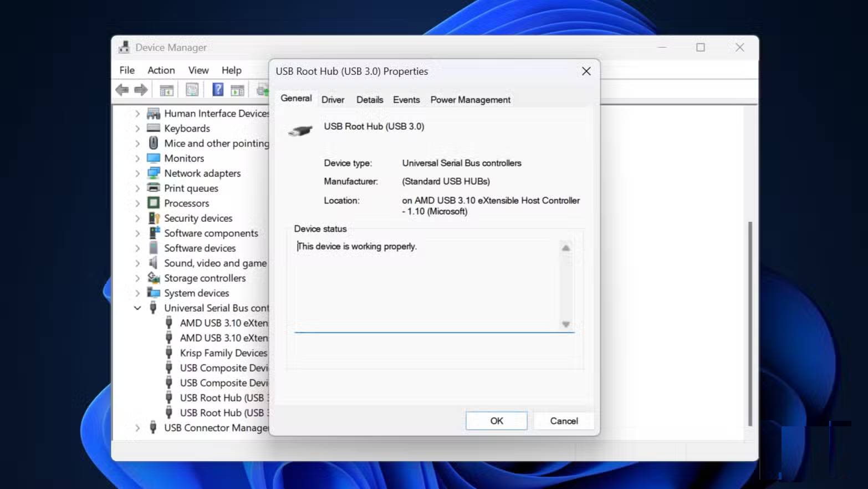868x489 pixels.
Task: Collapse the Universal Serial Bus controllers node
Action: pyautogui.click(x=137, y=308)
